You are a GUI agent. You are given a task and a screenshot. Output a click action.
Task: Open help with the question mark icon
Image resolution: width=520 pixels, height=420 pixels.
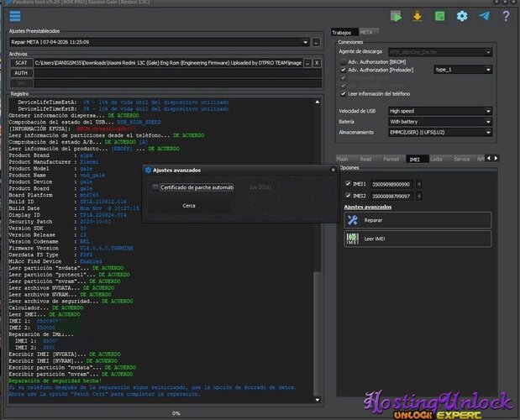[506, 16]
